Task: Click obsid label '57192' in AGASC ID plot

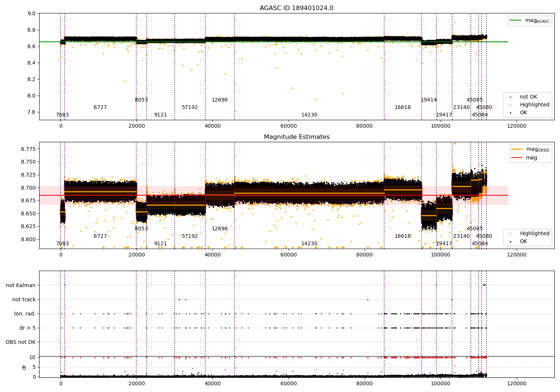Action: click(x=190, y=108)
